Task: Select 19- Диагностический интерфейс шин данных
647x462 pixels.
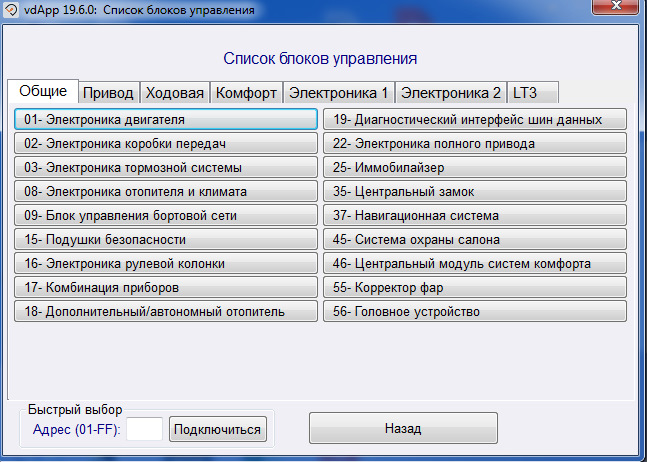Action: [x=475, y=119]
